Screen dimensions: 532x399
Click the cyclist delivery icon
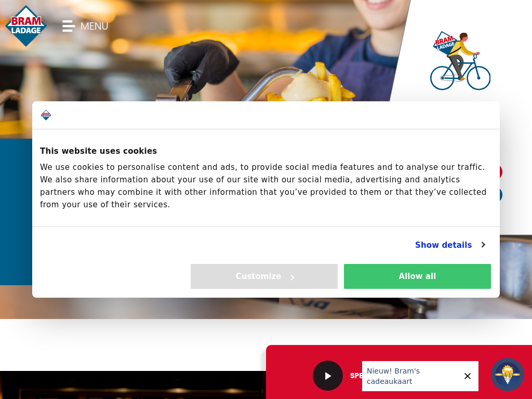coord(460,61)
